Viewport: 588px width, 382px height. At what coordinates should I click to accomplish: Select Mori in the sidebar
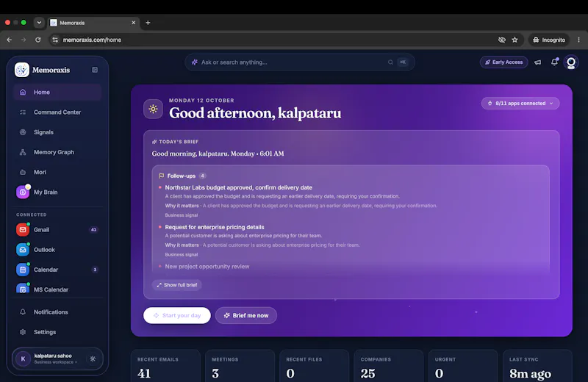[x=57, y=172]
